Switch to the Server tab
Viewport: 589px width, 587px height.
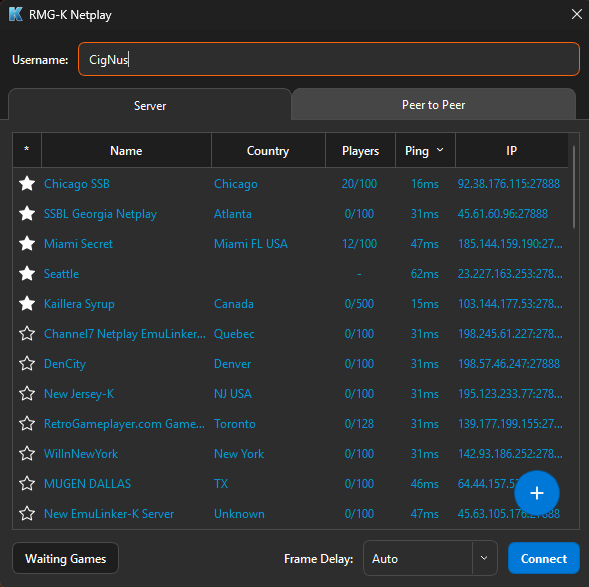pyautogui.click(x=150, y=106)
